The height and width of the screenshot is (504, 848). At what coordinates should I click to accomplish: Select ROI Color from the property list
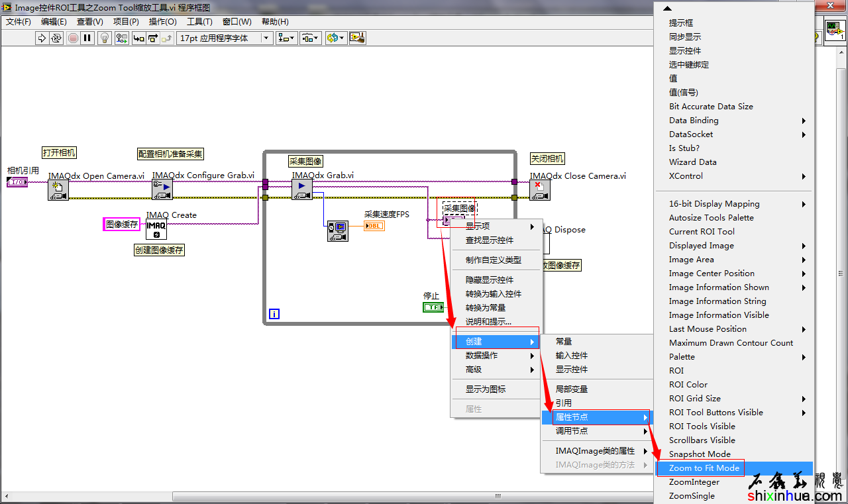coord(688,385)
